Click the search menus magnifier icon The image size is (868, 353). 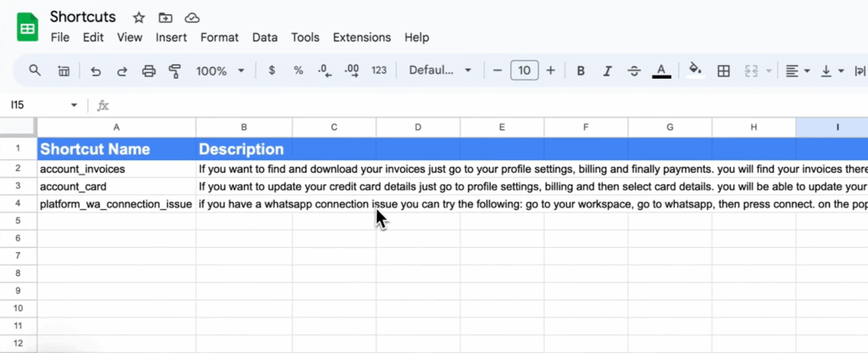(35, 70)
